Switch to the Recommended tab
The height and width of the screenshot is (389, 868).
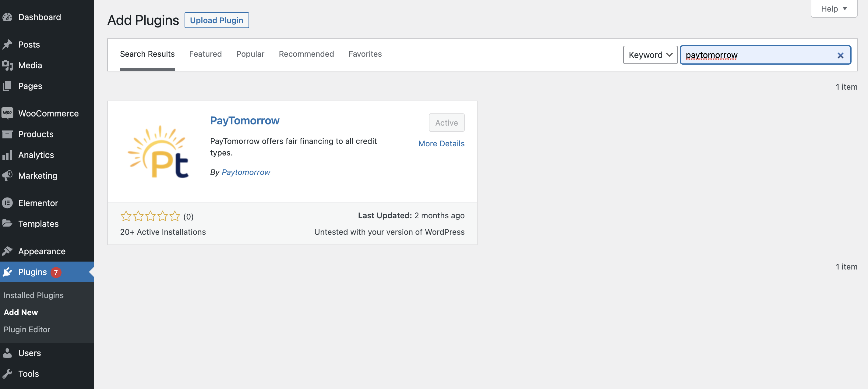(306, 54)
